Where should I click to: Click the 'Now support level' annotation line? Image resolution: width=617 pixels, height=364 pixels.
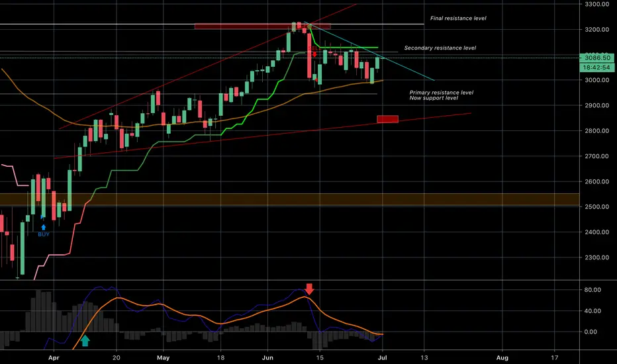tap(434, 98)
